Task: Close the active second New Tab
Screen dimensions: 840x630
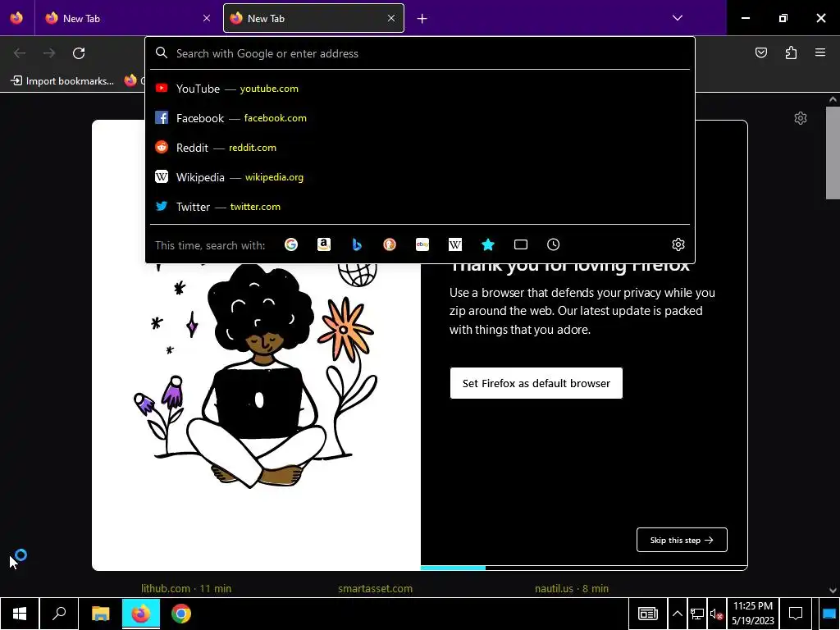Action: click(391, 18)
